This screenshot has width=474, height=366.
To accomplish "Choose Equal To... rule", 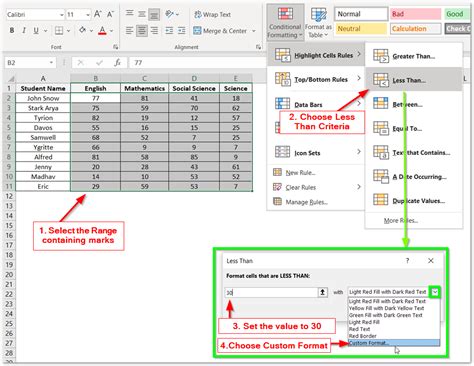I will click(x=413, y=128).
